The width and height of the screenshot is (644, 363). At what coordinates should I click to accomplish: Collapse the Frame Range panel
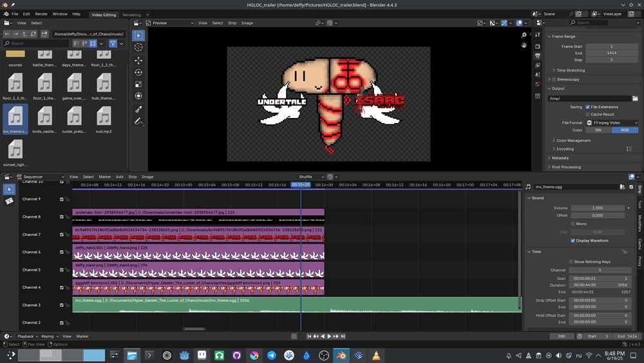563,36
